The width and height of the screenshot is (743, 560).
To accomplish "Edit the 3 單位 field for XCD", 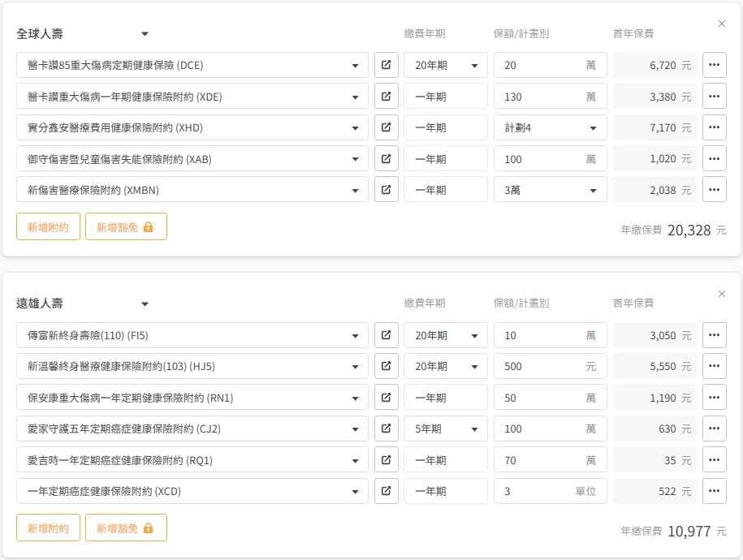I will tap(550, 491).
